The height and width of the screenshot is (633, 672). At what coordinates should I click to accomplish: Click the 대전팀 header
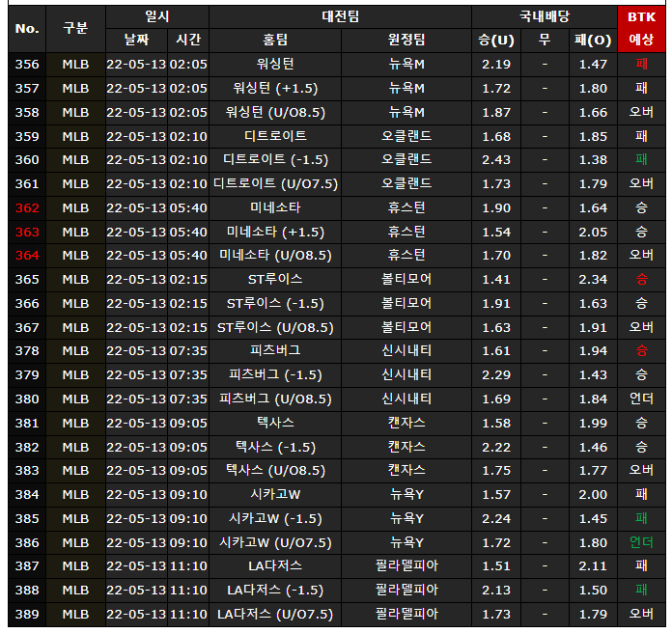(340, 17)
